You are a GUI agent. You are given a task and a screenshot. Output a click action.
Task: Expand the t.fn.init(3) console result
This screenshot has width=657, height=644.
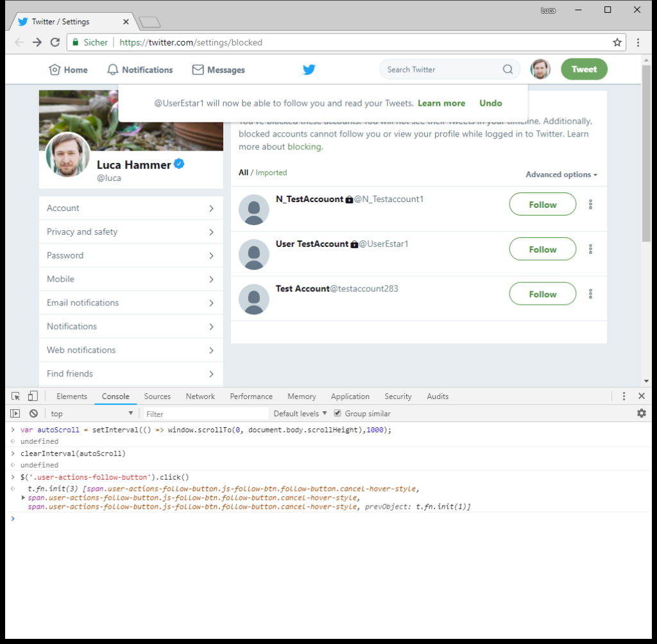[23, 498]
